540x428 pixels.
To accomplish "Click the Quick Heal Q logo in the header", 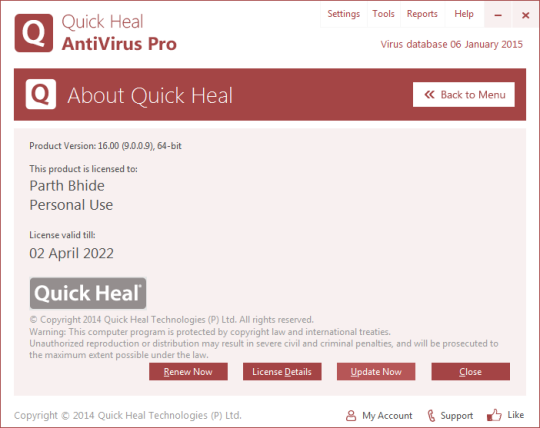I will pos(34,33).
